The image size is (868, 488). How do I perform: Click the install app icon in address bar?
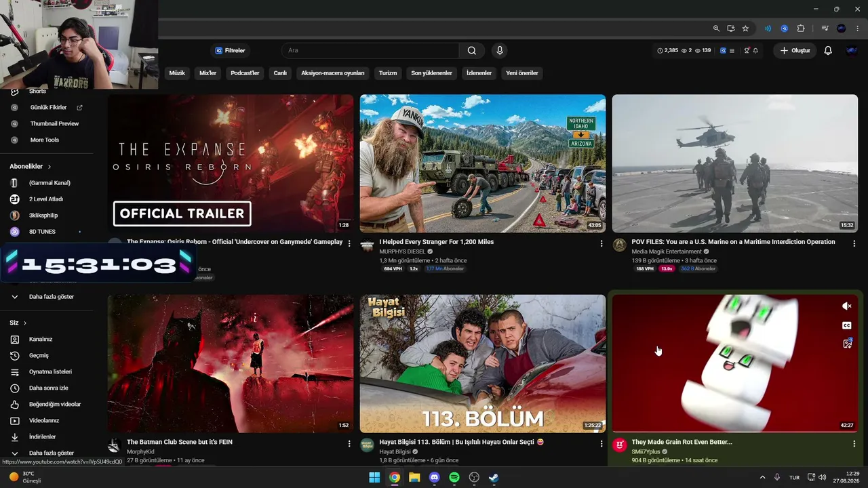(x=731, y=28)
